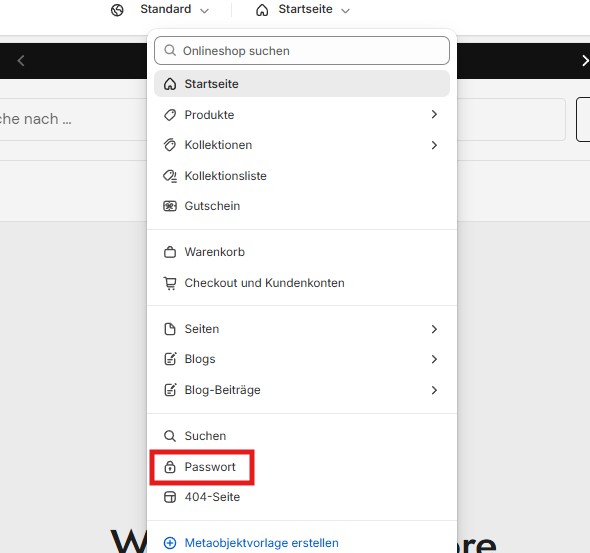Screen dimensions: 590x553
Task: Focus the Onlineshop suchen search field
Action: pyautogui.click(x=302, y=50)
